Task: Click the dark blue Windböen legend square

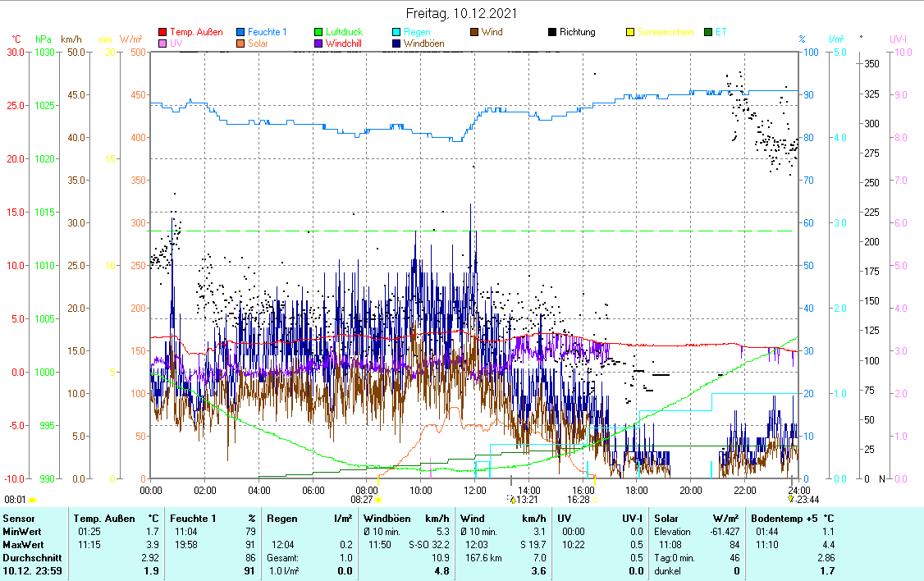Action: pyautogui.click(x=396, y=43)
